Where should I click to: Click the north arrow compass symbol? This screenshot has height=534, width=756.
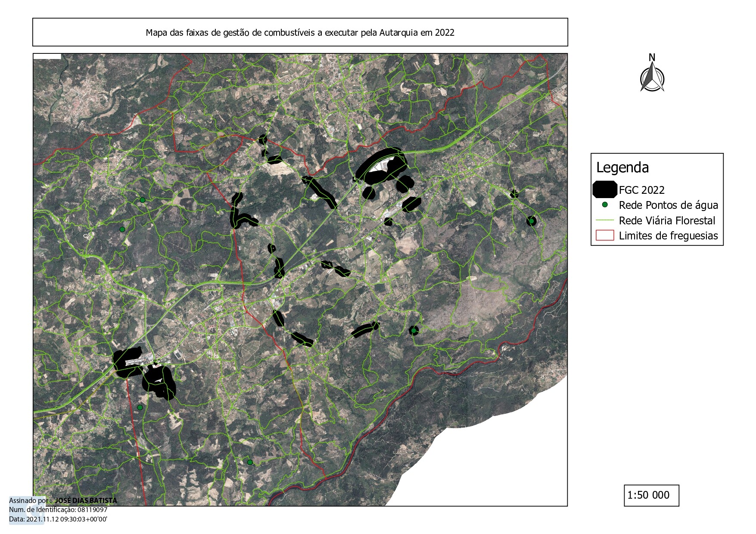click(x=652, y=78)
